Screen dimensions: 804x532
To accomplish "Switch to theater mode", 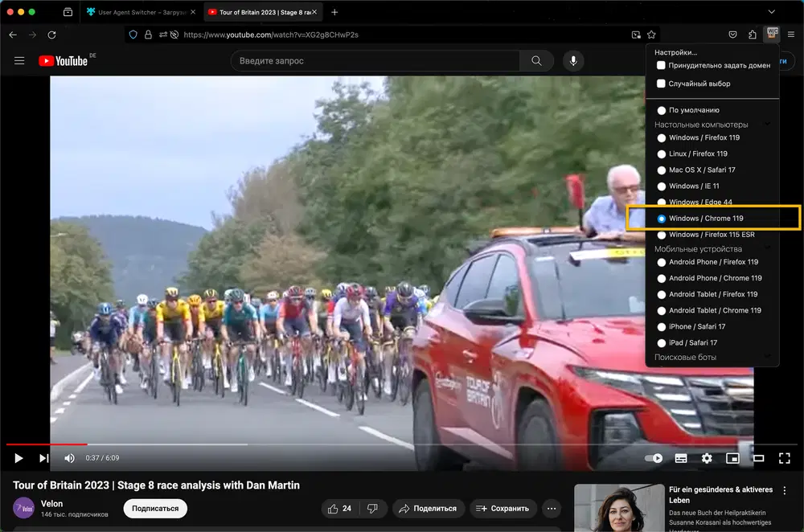I will coord(758,458).
